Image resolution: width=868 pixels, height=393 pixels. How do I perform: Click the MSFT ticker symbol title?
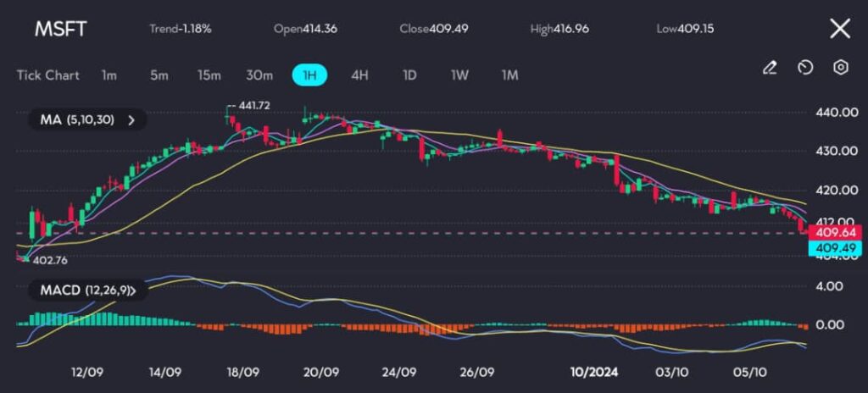pos(60,29)
